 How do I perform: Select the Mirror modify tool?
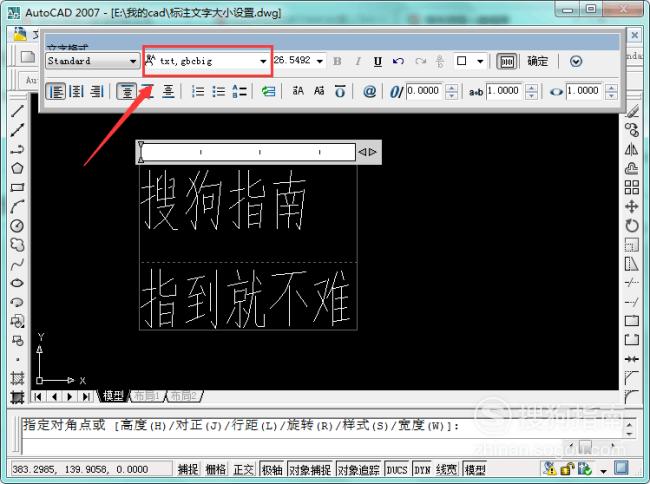(x=631, y=149)
